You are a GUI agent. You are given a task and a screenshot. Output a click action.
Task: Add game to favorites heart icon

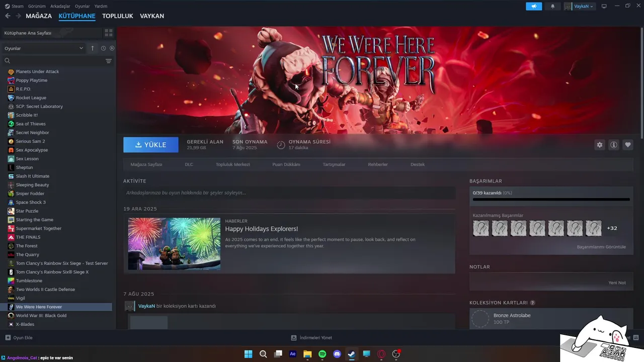628,145
